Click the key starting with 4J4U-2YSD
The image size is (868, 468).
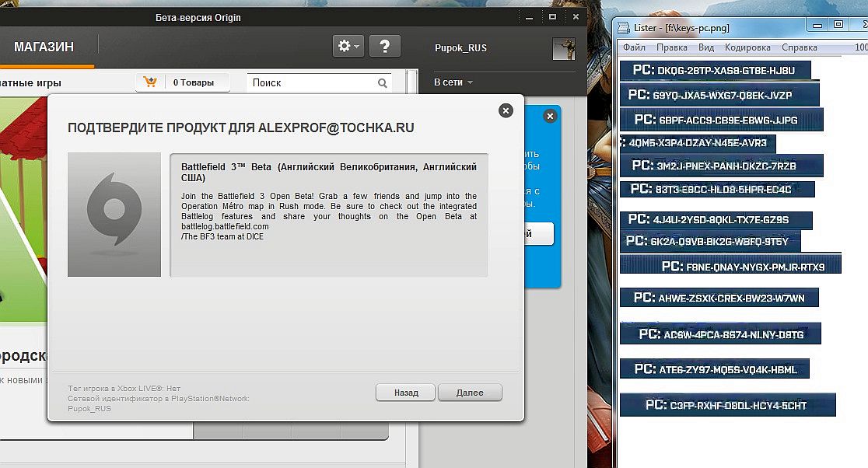716,219
